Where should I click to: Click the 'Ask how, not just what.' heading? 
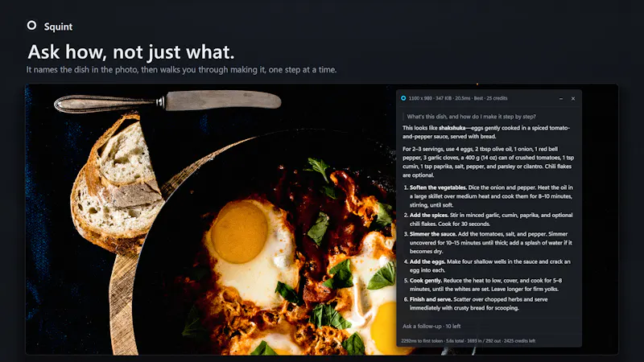[131, 51]
